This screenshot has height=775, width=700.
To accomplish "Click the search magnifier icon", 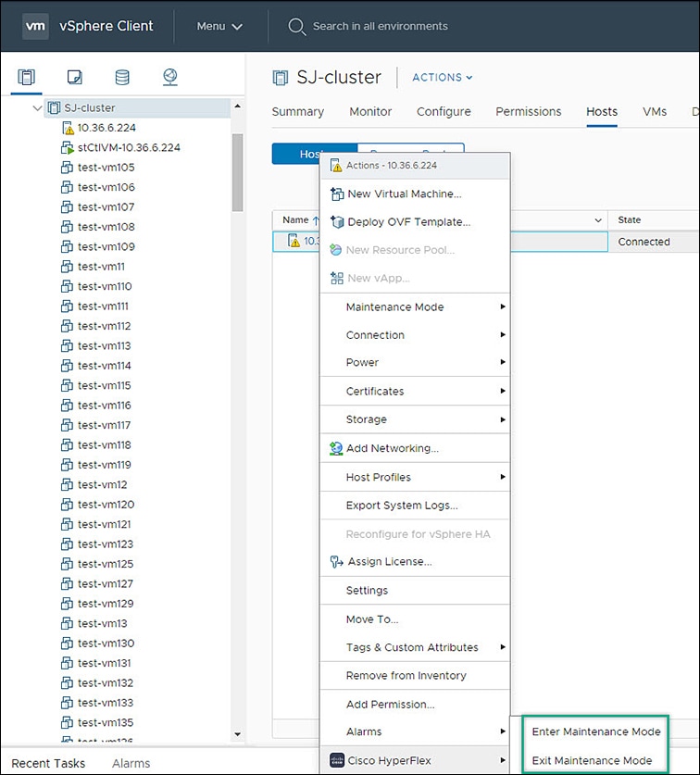I will [296, 26].
